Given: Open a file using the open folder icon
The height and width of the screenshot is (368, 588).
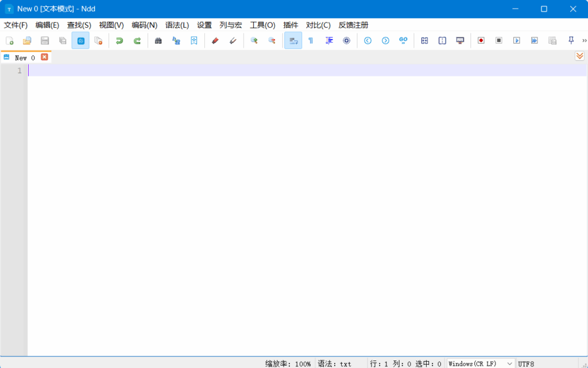Looking at the screenshot, I should pos(27,40).
